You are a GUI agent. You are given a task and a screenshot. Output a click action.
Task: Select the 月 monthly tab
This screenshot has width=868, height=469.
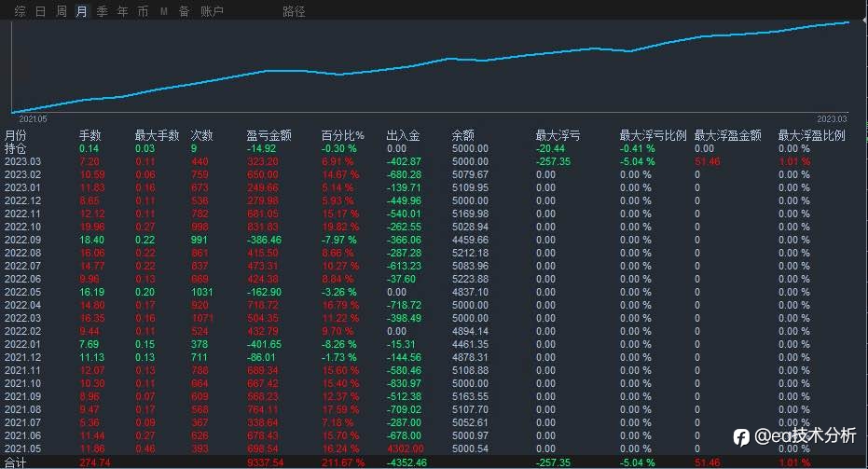point(81,11)
